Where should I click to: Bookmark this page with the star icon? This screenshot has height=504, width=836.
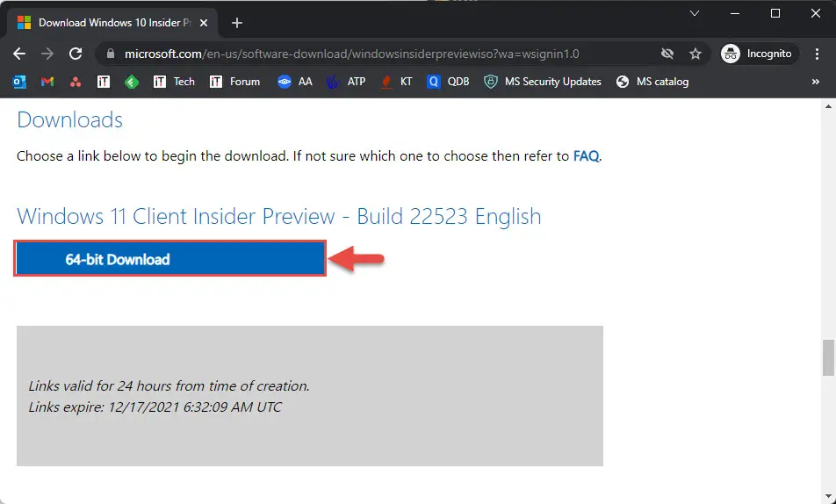pyautogui.click(x=695, y=54)
